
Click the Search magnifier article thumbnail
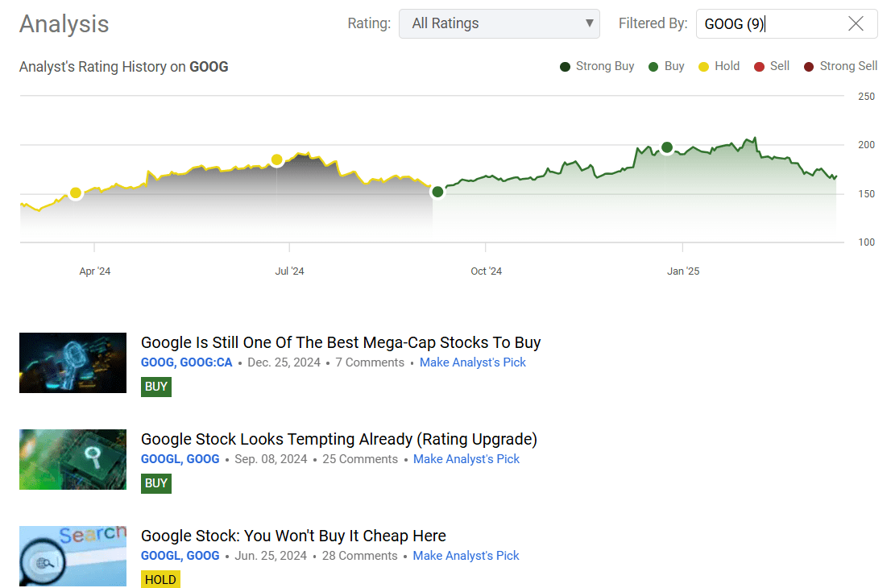pyautogui.click(x=73, y=556)
